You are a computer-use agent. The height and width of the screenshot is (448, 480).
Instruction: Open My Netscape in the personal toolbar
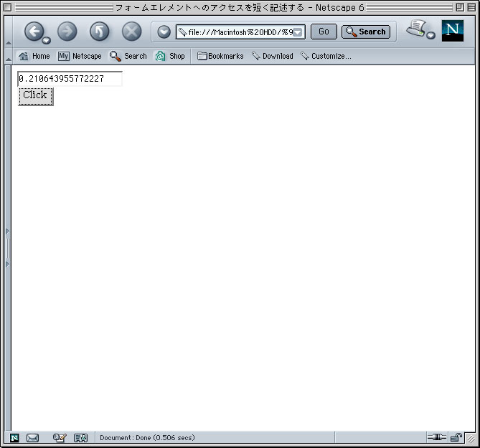(x=80, y=56)
